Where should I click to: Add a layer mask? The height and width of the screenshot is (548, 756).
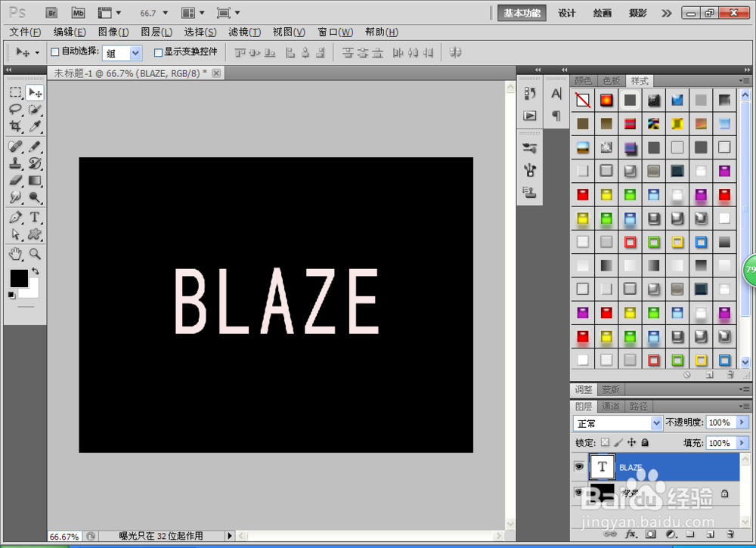point(651,534)
